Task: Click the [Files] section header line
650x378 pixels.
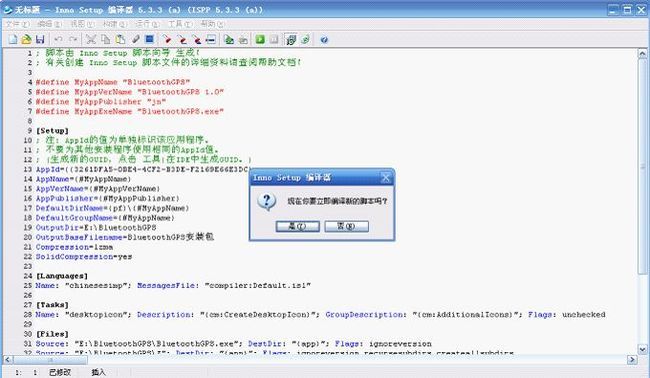Action: (52, 334)
